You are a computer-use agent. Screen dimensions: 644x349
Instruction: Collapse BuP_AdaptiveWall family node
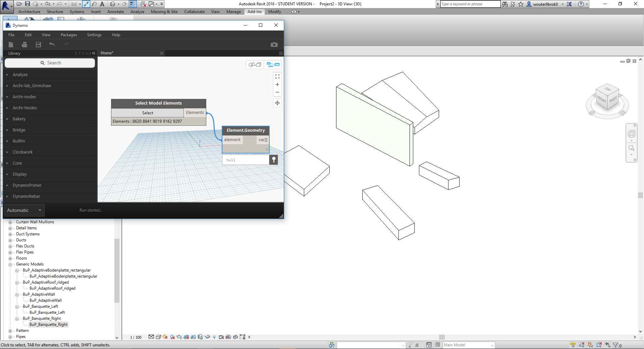point(17,294)
